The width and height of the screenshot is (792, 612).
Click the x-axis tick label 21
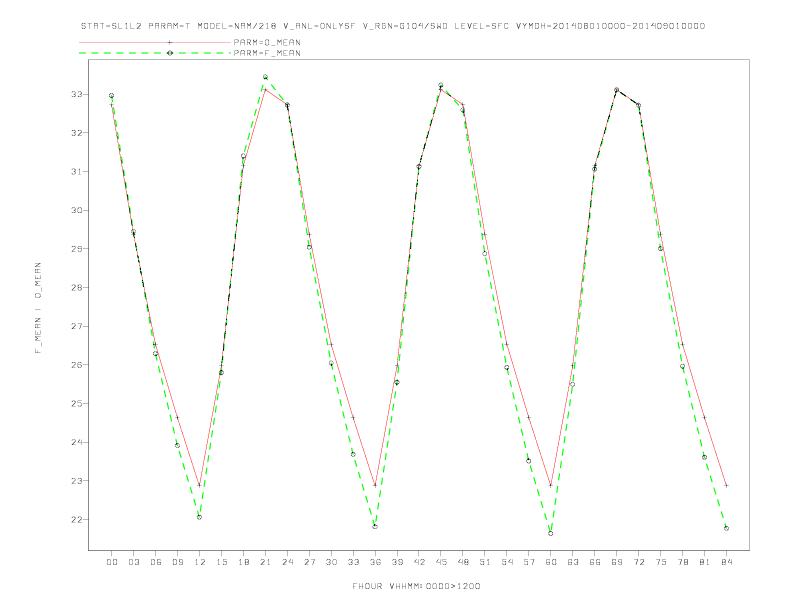(265, 562)
